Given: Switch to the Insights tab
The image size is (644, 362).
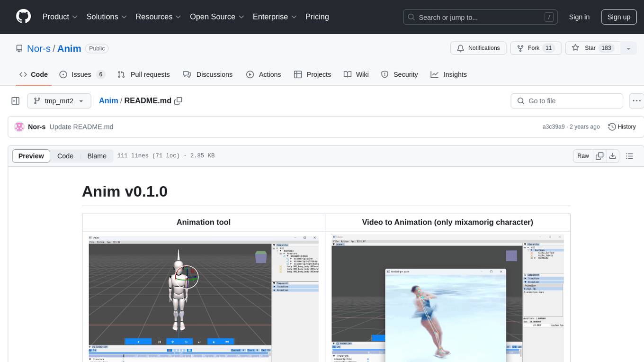Looking at the screenshot, I should (449, 74).
